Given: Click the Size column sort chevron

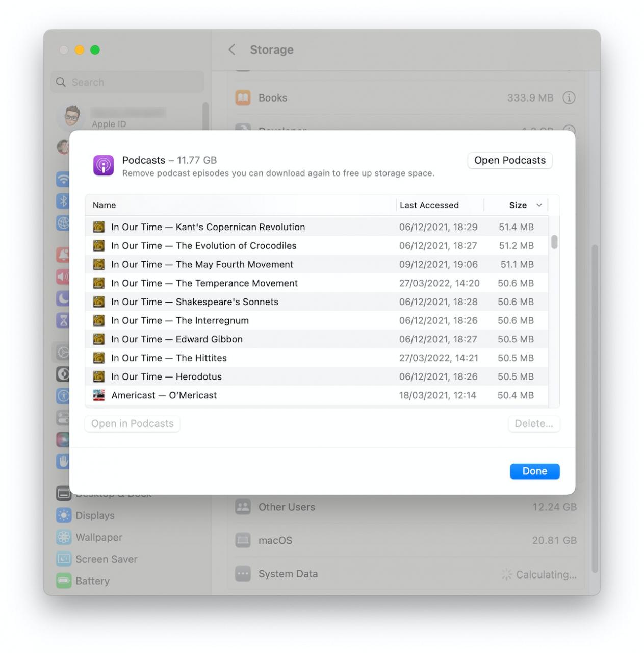Looking at the screenshot, I should tap(539, 205).
